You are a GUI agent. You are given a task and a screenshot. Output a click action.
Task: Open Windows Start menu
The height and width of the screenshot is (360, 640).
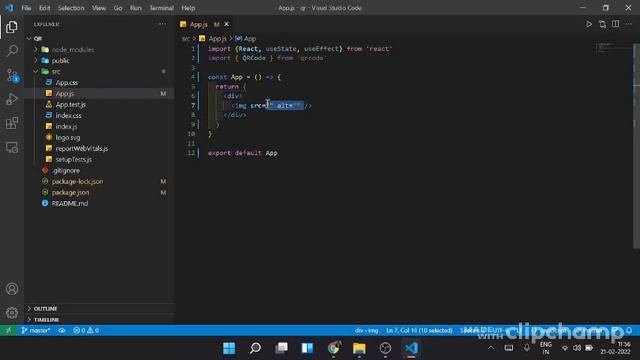click(x=229, y=348)
